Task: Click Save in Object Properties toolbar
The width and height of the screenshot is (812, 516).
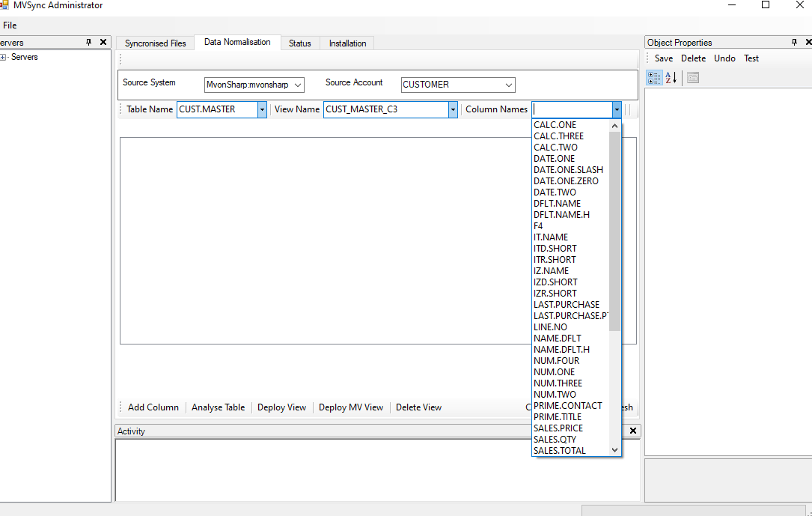Action: click(x=663, y=58)
